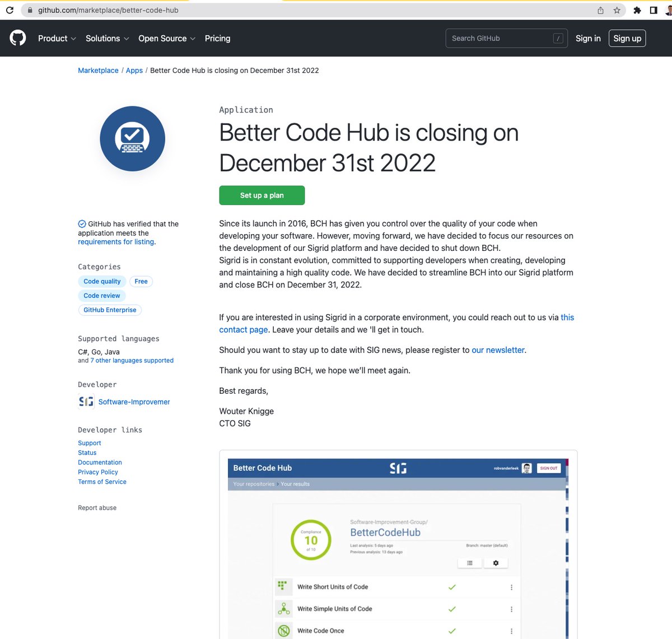Select the Code quality category tag

point(102,281)
